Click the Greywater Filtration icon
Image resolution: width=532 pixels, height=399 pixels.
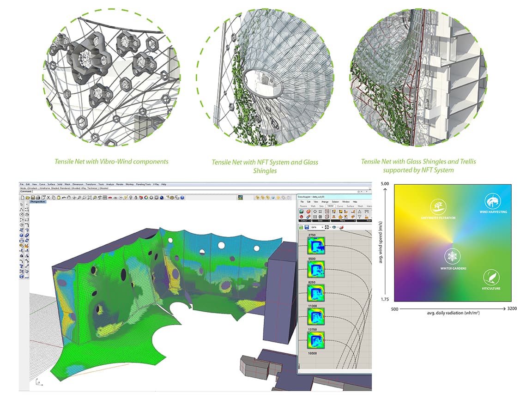coord(438,206)
